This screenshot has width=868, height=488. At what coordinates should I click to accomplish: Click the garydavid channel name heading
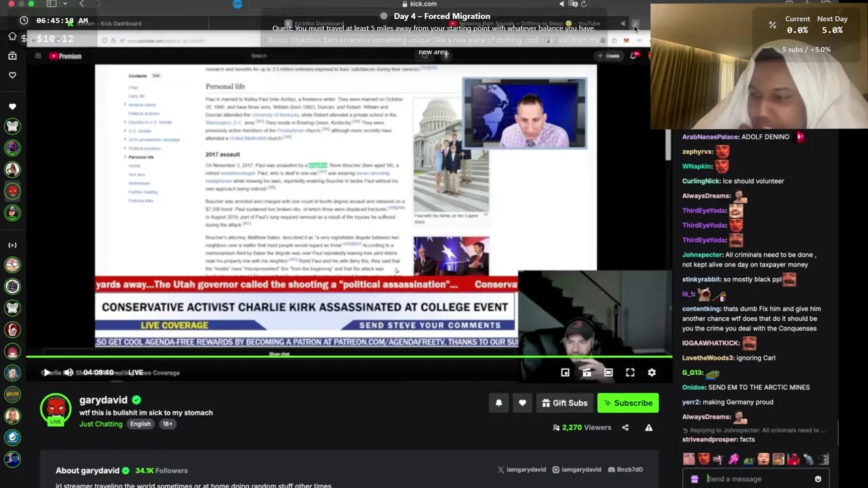[104, 400]
